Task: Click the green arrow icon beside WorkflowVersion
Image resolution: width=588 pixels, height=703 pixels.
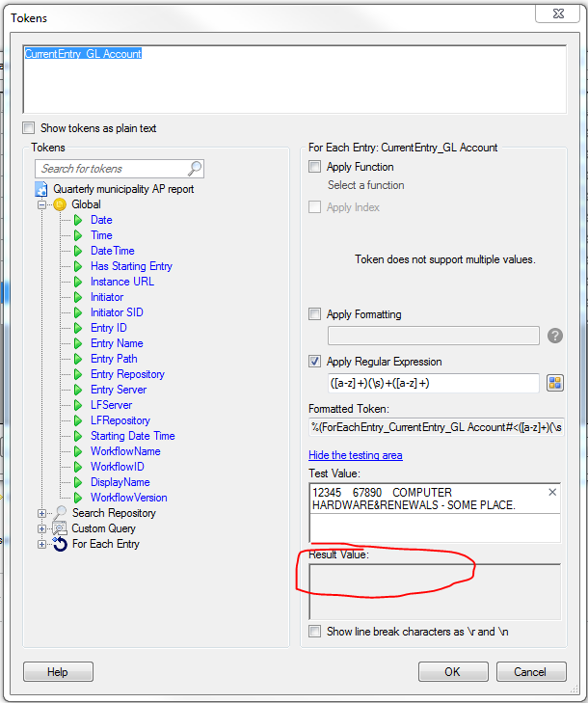Action: [x=78, y=498]
